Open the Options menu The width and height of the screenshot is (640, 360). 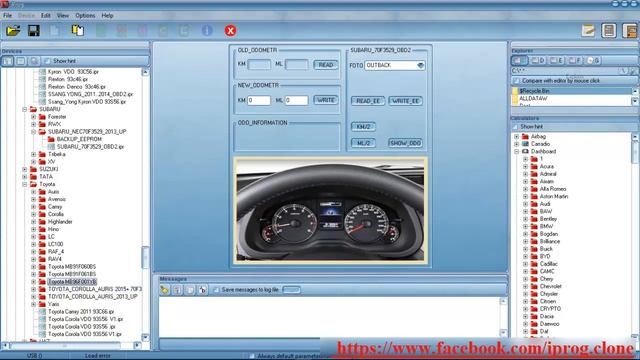coord(85,16)
